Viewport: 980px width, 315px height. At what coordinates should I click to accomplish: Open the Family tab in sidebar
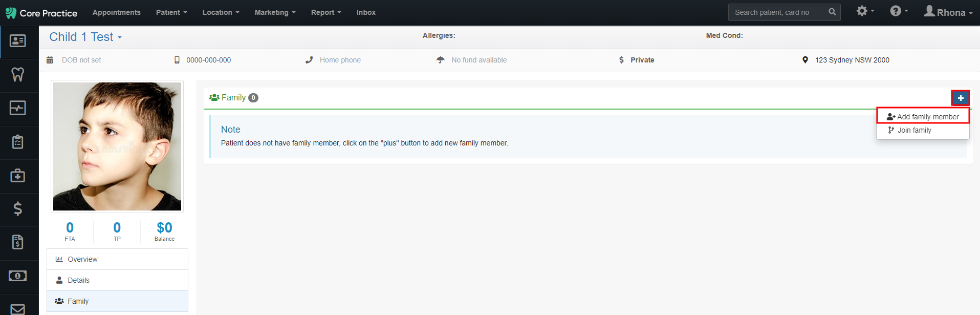tap(117, 301)
